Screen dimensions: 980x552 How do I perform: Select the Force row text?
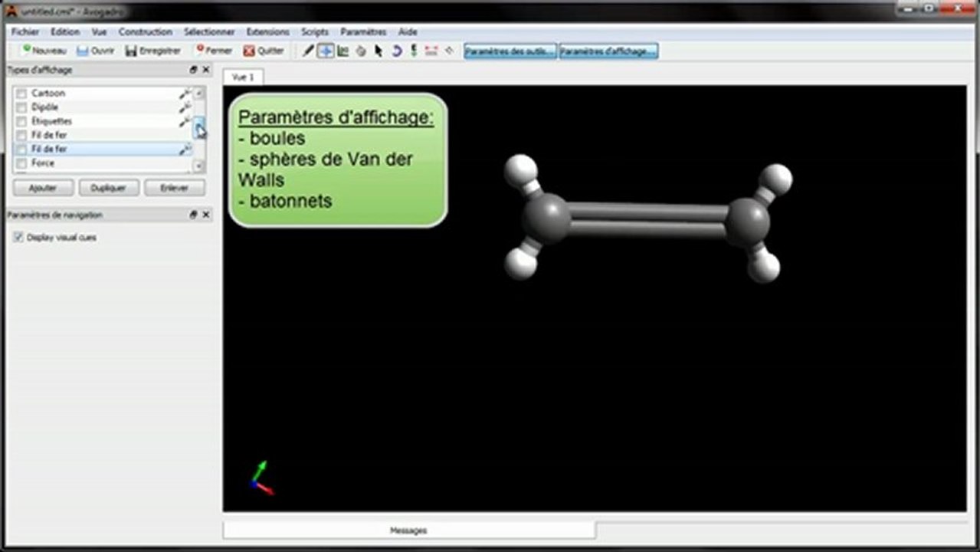click(43, 163)
